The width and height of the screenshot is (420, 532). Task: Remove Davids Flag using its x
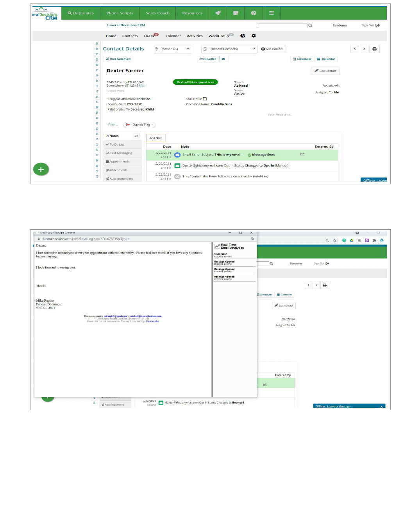click(x=152, y=125)
